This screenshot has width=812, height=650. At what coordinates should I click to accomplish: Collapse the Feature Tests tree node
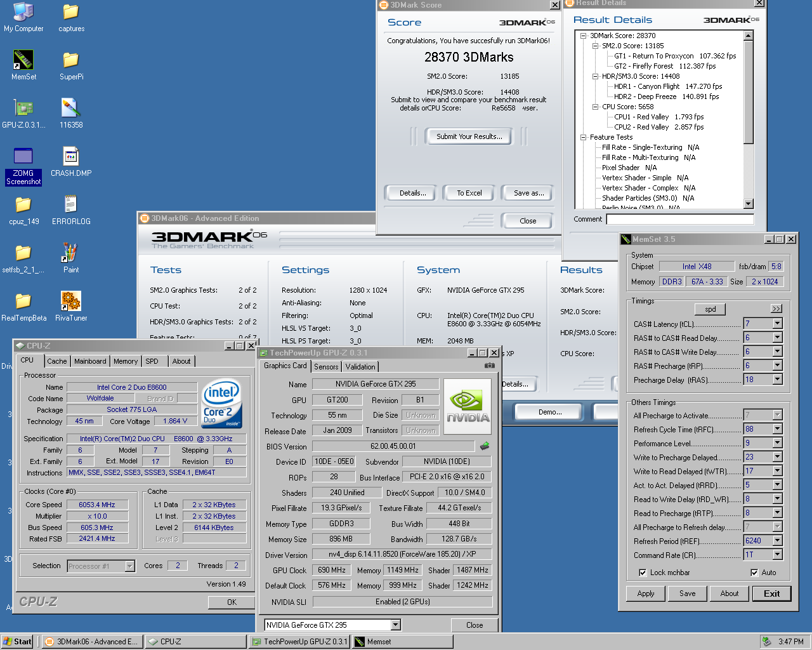583,137
